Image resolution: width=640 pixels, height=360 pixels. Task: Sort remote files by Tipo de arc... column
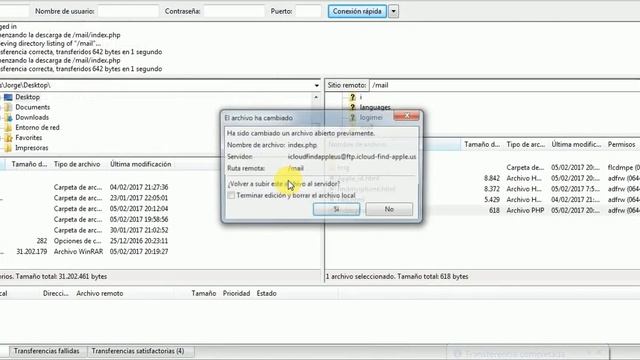(x=525, y=144)
